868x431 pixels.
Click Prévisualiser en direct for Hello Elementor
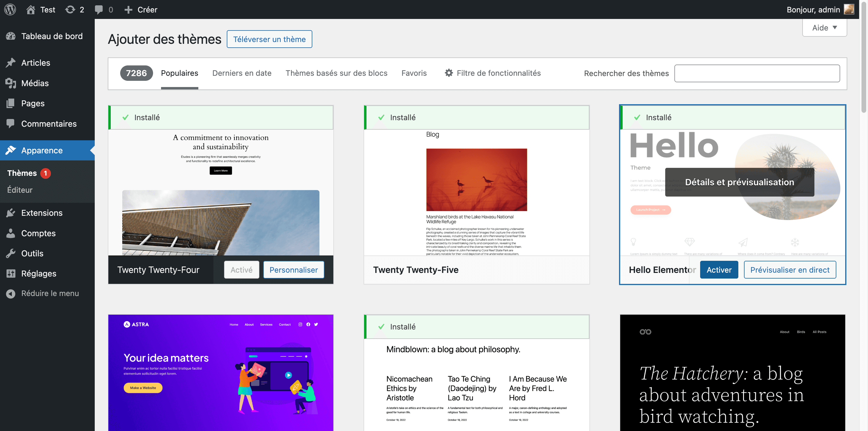pyautogui.click(x=790, y=270)
